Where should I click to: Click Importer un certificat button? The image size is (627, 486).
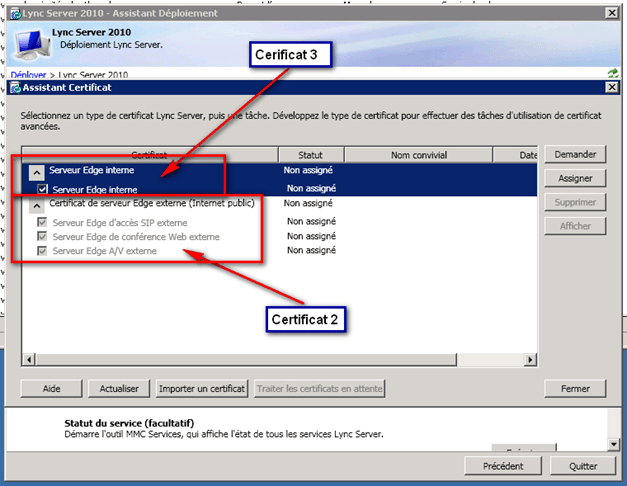tap(201, 388)
